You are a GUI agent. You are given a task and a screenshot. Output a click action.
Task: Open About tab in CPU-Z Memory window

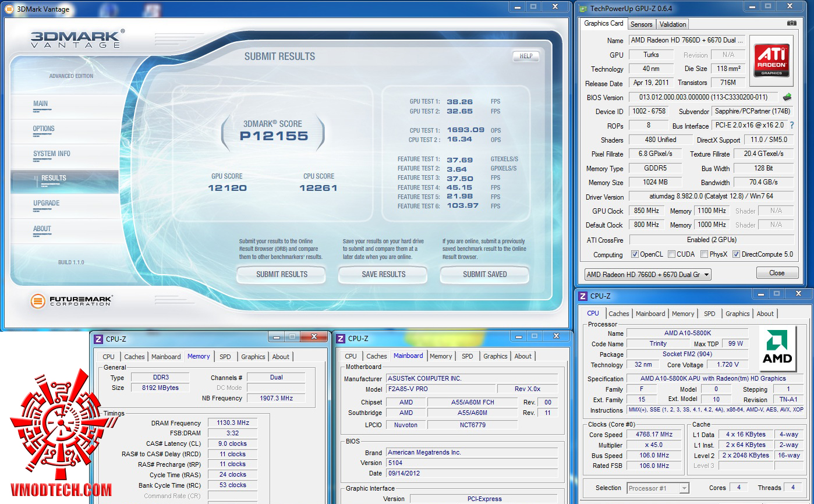281,357
